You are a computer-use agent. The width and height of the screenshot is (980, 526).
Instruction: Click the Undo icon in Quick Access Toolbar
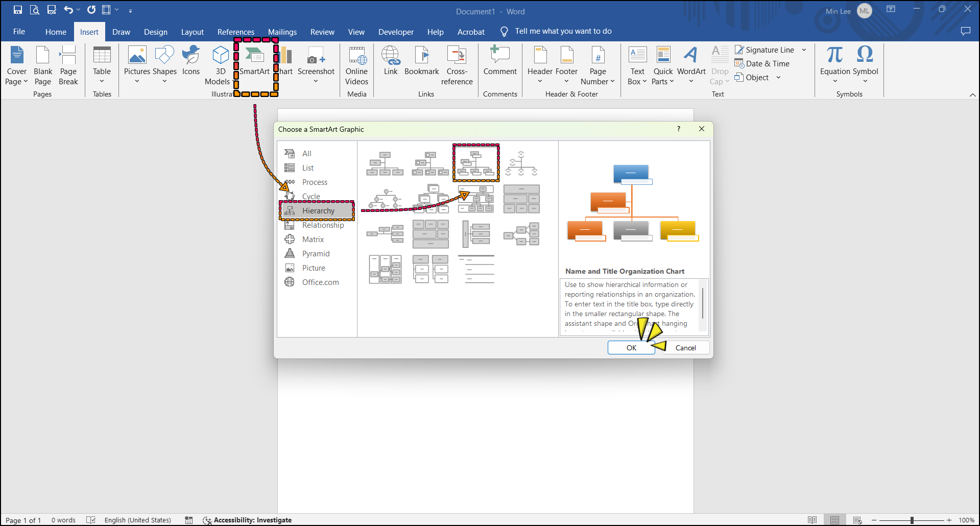click(68, 10)
